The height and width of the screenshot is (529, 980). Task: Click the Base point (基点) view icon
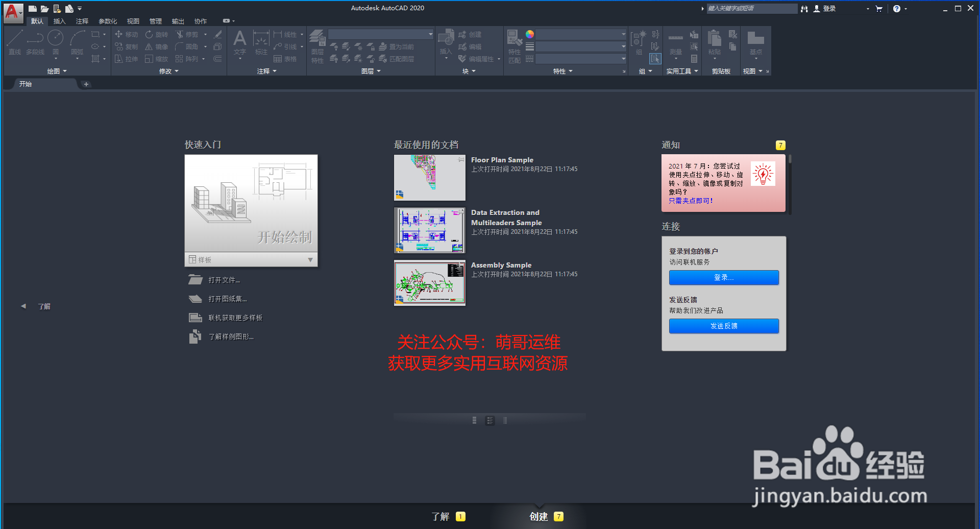point(756,42)
